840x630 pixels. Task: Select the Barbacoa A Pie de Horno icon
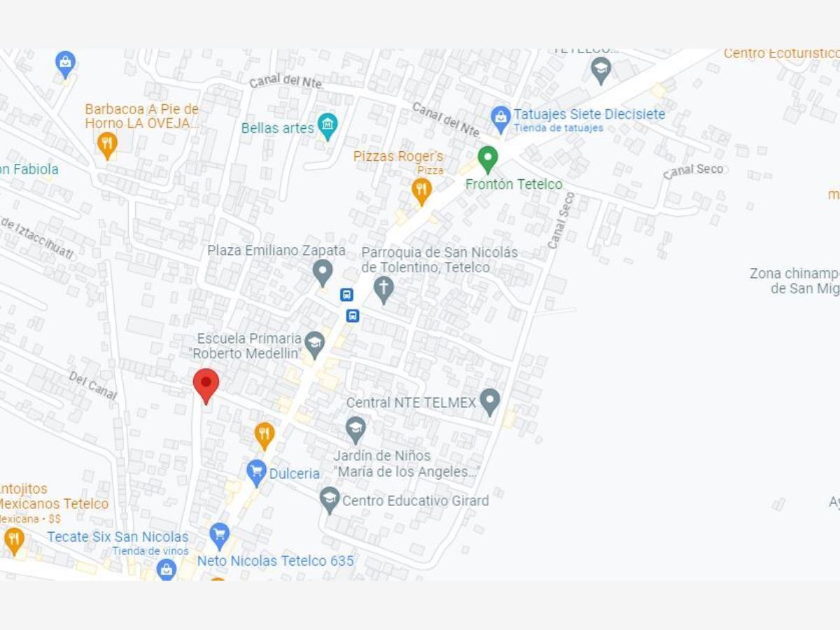click(106, 146)
